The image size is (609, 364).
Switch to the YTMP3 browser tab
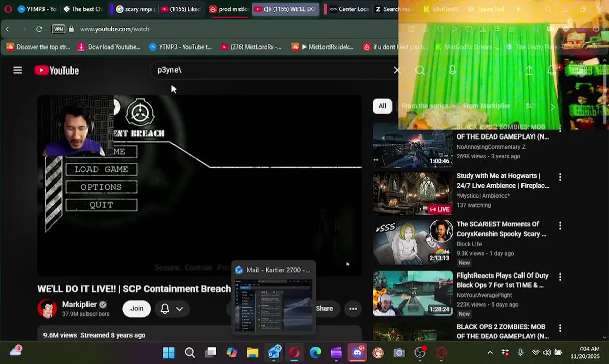click(37, 9)
